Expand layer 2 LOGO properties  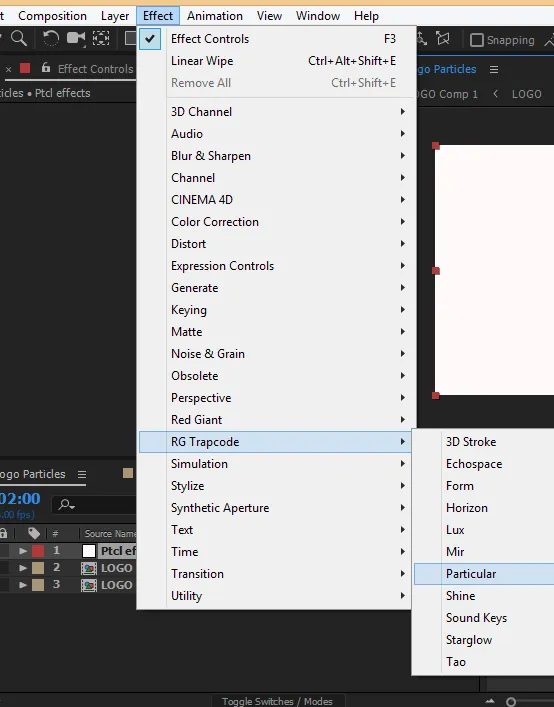click(x=23, y=568)
